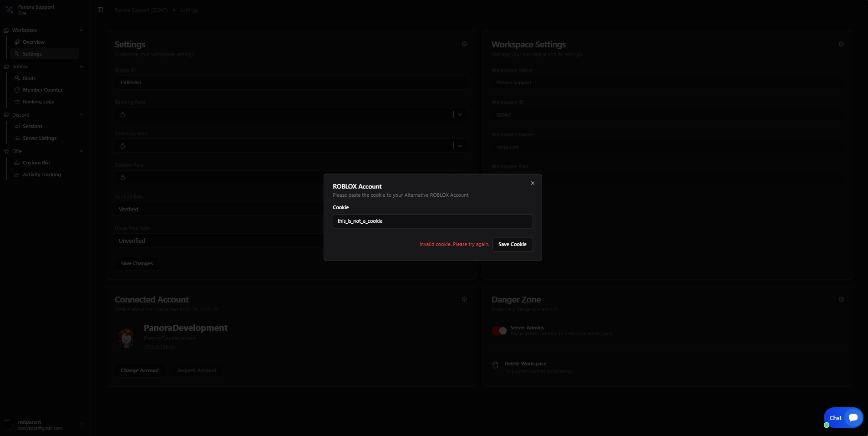
Task: Click the Settings breadcrumb
Action: pyautogui.click(x=189, y=10)
